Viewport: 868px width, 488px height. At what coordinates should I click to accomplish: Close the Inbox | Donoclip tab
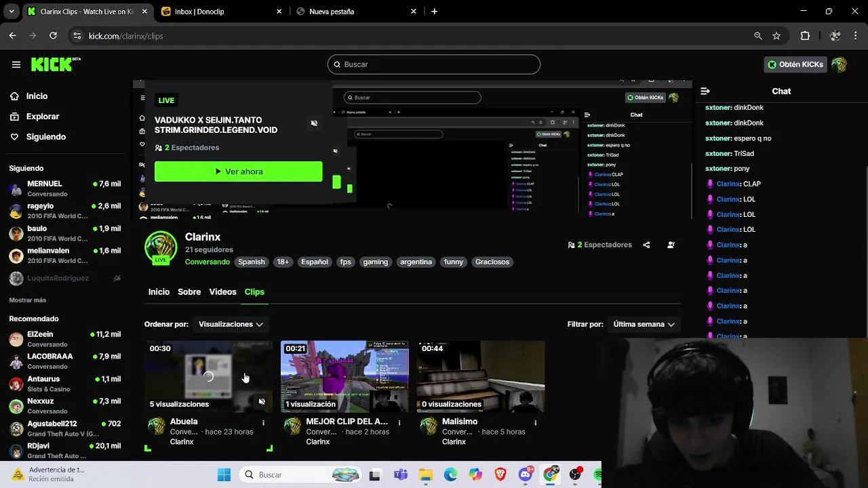point(279,12)
